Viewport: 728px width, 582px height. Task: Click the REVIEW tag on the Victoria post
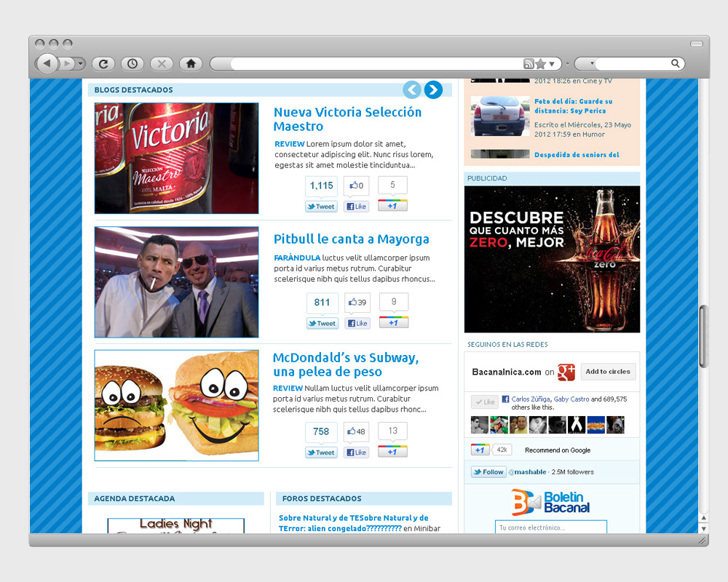click(x=289, y=144)
